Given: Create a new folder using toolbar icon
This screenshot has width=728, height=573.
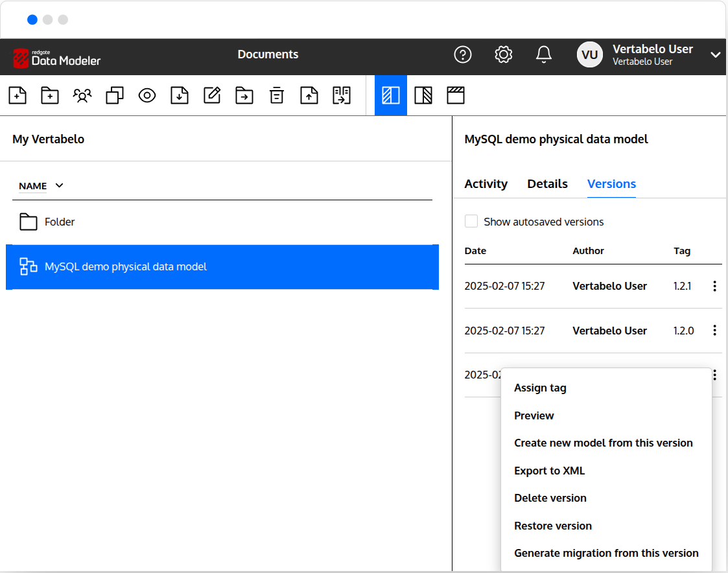Looking at the screenshot, I should click(50, 96).
